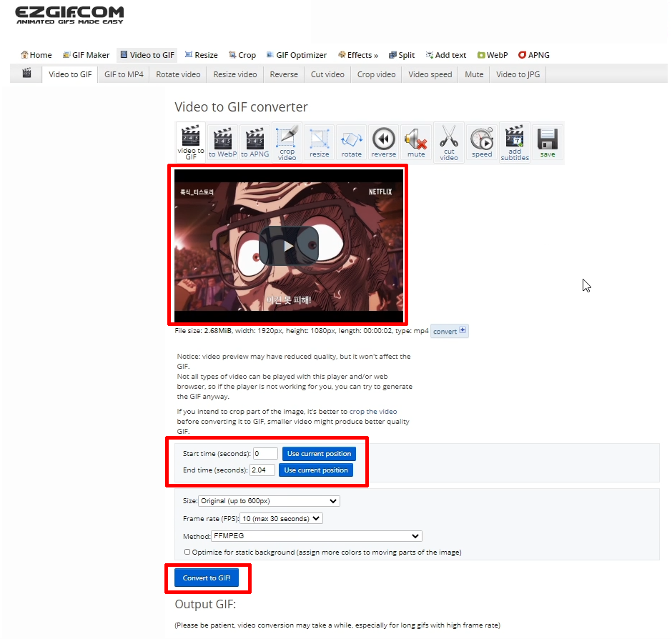The height and width of the screenshot is (639, 672).
Task: Click the video to GIF clapperboard tool icon
Action: point(191,143)
